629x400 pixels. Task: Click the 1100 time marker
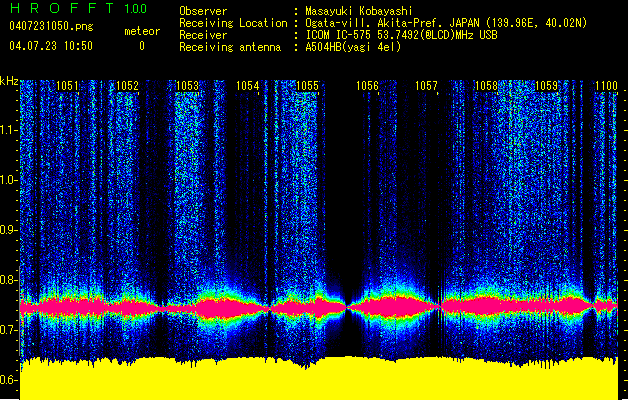click(607, 86)
